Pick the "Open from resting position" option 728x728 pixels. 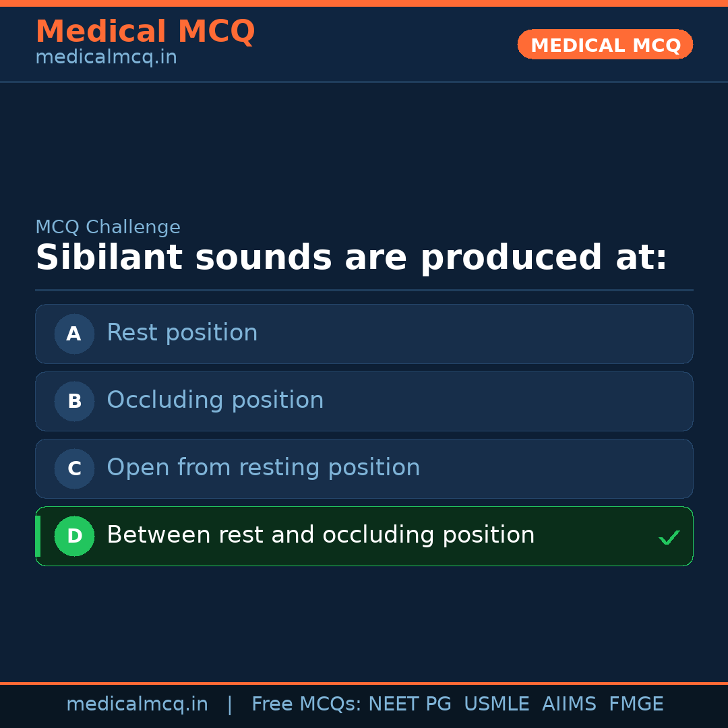click(x=263, y=468)
